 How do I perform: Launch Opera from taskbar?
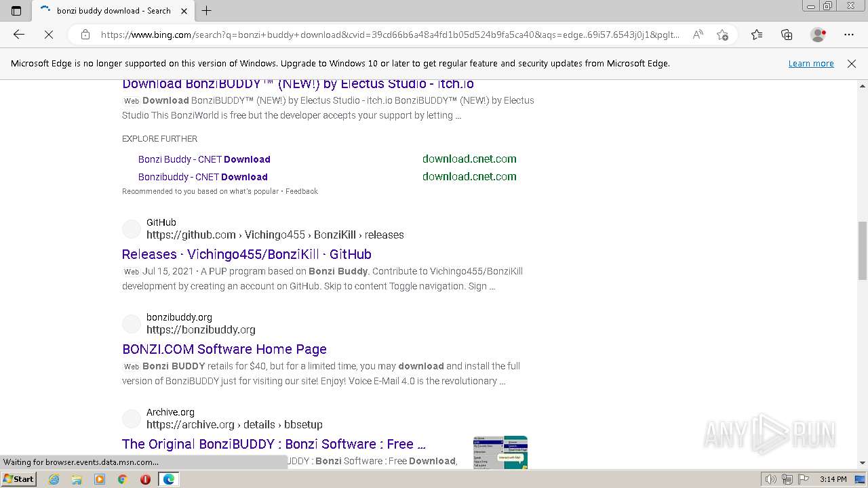point(145,479)
